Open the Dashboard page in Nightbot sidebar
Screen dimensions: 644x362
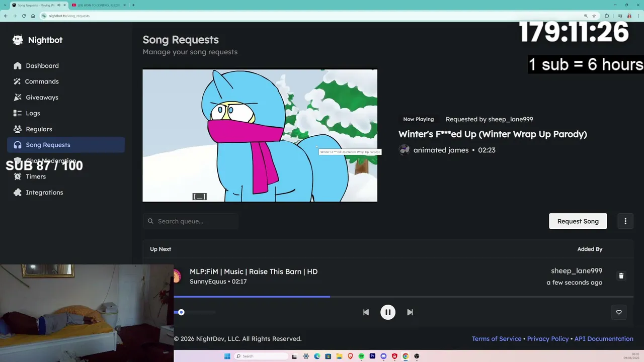click(x=66, y=65)
